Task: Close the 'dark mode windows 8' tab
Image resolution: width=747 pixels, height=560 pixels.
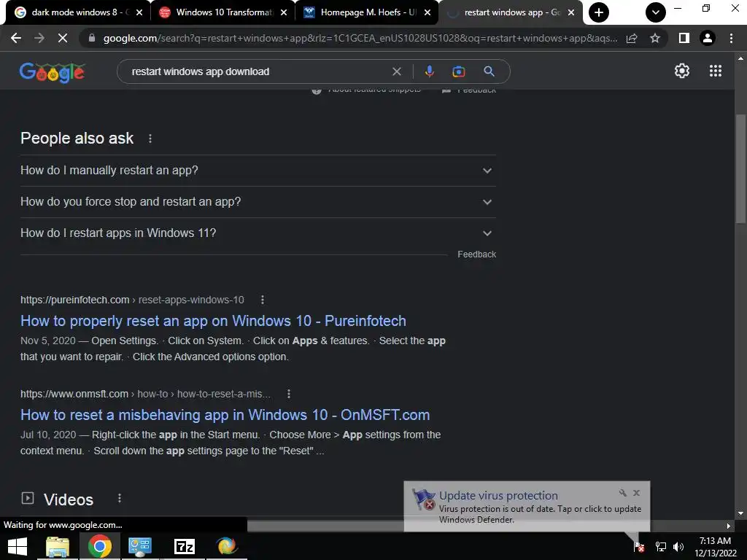Action: pyautogui.click(x=139, y=12)
